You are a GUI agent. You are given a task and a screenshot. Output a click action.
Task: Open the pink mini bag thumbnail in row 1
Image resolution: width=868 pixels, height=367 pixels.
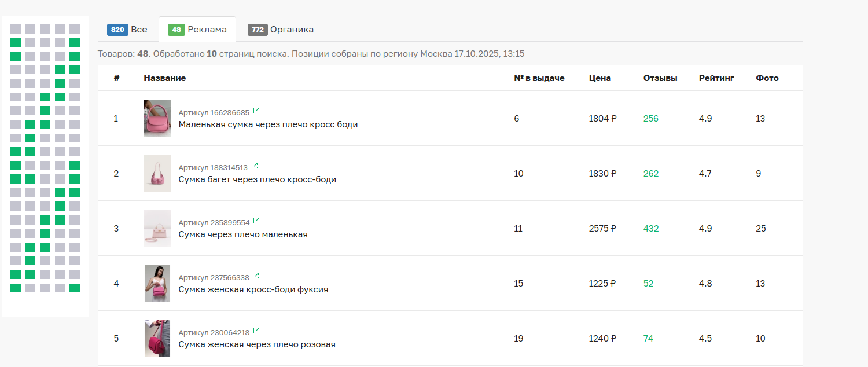click(157, 118)
